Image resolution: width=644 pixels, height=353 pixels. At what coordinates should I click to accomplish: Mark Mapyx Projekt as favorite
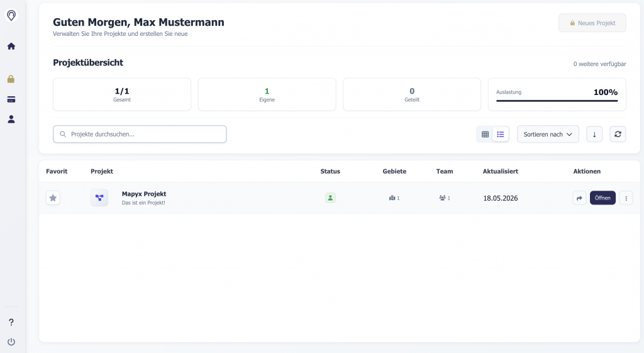click(x=53, y=198)
